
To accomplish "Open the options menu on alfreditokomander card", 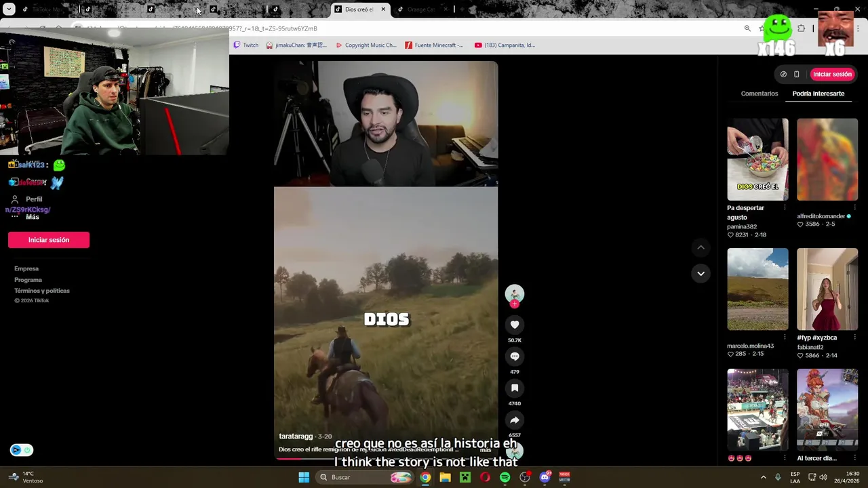I will (854, 207).
